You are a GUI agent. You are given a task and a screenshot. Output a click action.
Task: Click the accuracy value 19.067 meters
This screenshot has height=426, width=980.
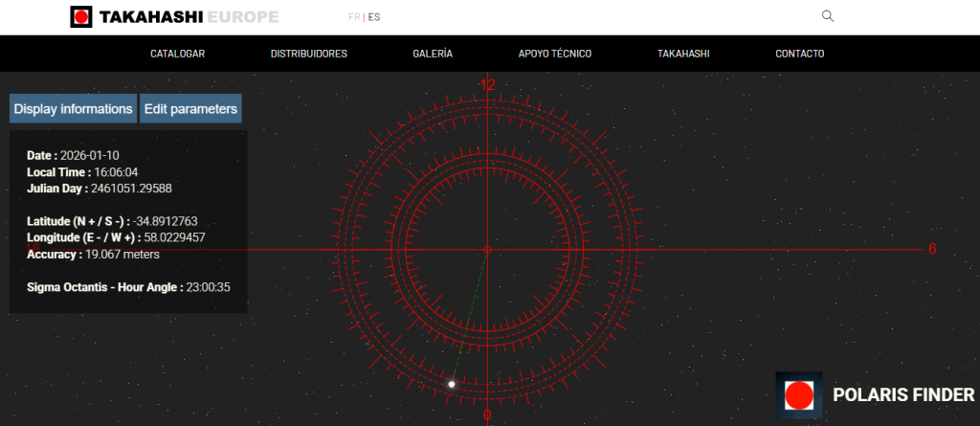(122, 255)
